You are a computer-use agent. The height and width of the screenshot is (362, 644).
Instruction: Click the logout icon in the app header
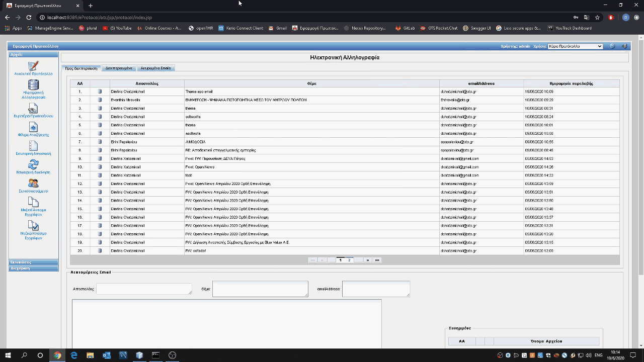(x=624, y=46)
